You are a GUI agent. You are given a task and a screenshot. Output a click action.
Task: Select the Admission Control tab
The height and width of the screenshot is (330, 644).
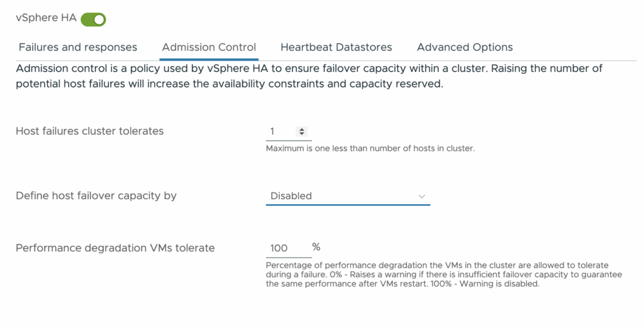[209, 47]
